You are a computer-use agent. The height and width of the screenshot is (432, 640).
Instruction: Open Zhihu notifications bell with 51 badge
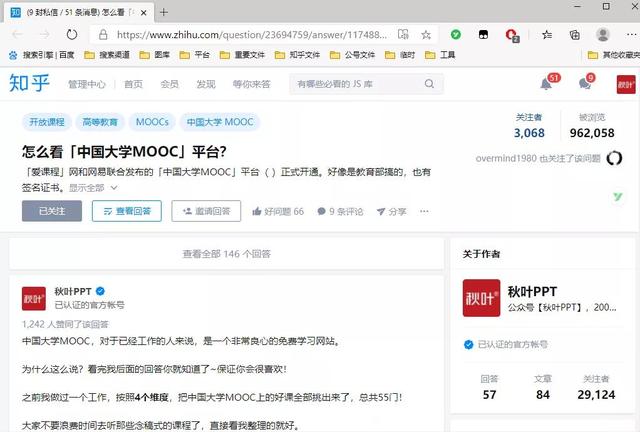(546, 84)
